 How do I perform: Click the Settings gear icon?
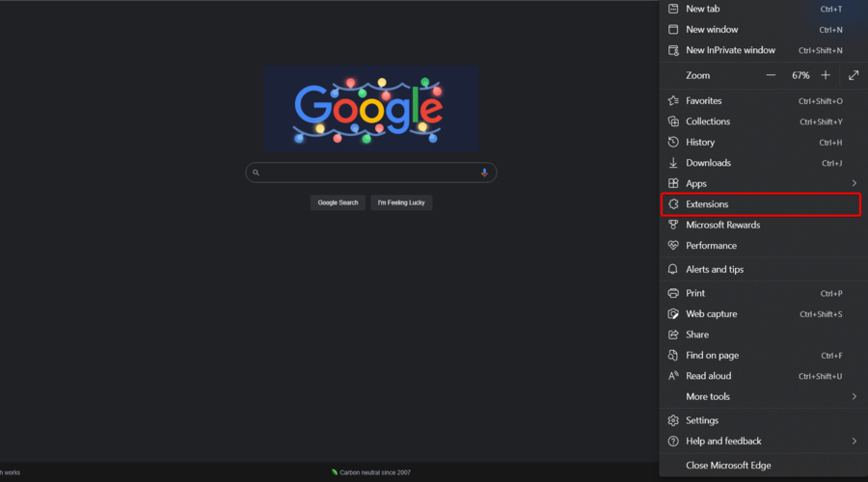click(x=673, y=420)
